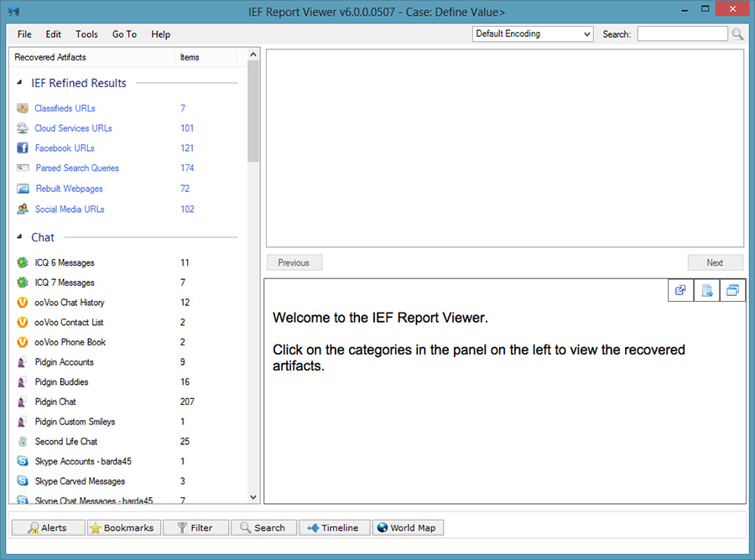
Task: Select the Rebuilt Webpages category
Action: pyautogui.click(x=70, y=189)
